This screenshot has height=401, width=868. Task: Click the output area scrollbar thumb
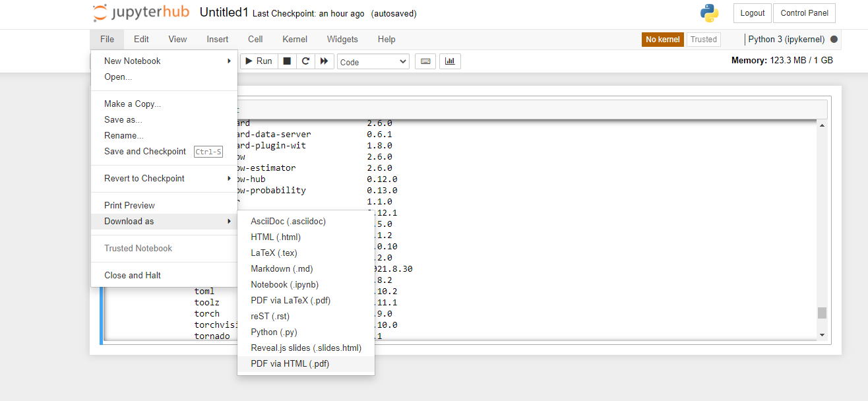click(x=822, y=313)
